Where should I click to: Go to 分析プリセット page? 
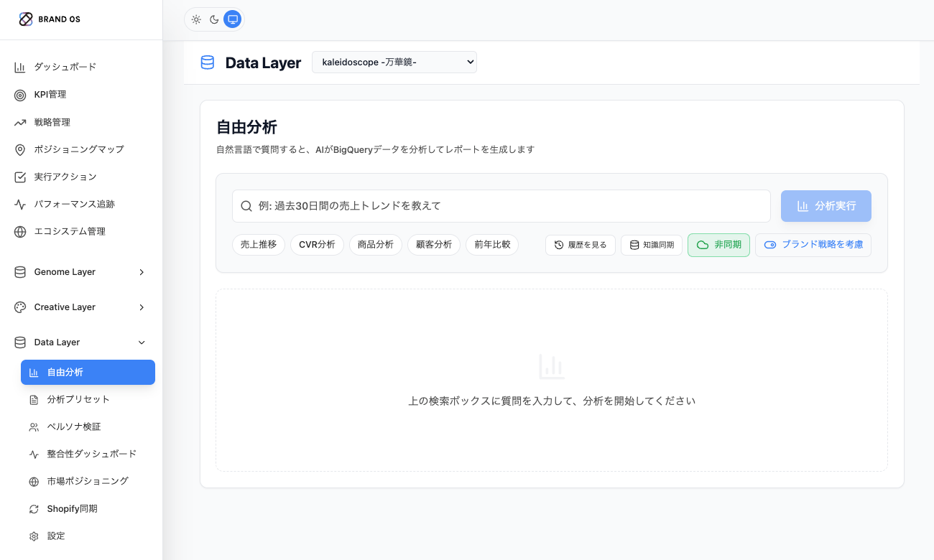[78, 399]
